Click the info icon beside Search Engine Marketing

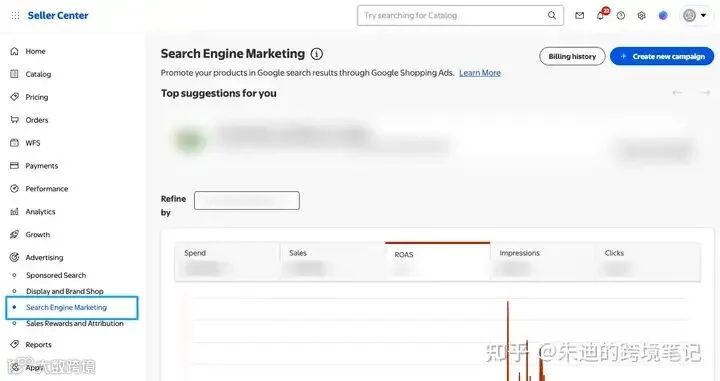316,54
